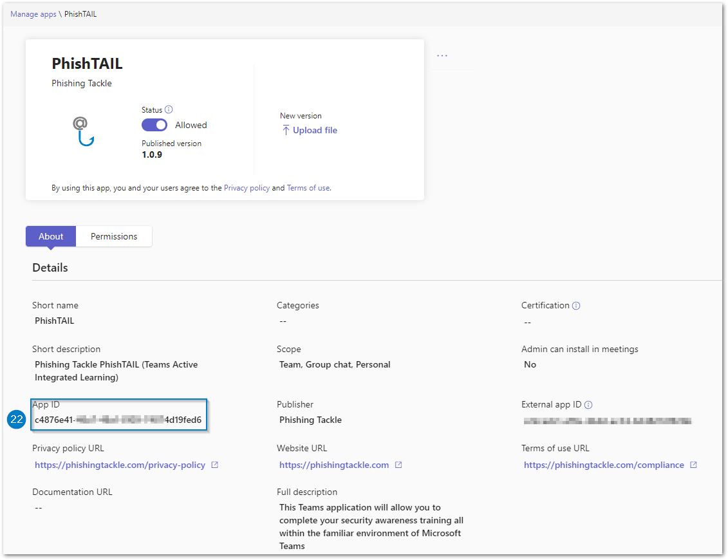Open https://phishingtackle.com/privacy-policy link
The height and width of the screenshot is (560, 728).
[120, 465]
